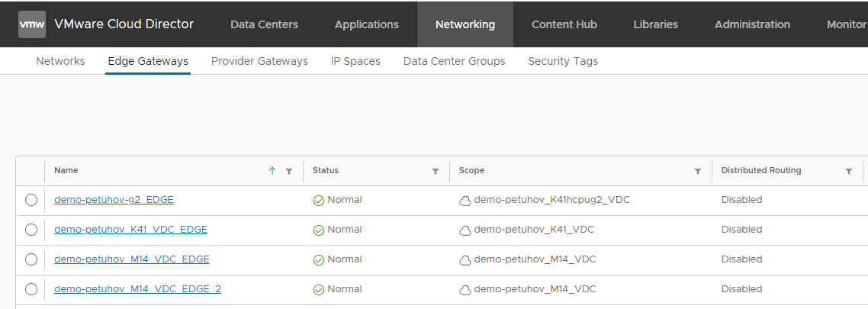The width and height of the screenshot is (868, 309).
Task: Open the Data Centers menu
Action: point(264,24)
